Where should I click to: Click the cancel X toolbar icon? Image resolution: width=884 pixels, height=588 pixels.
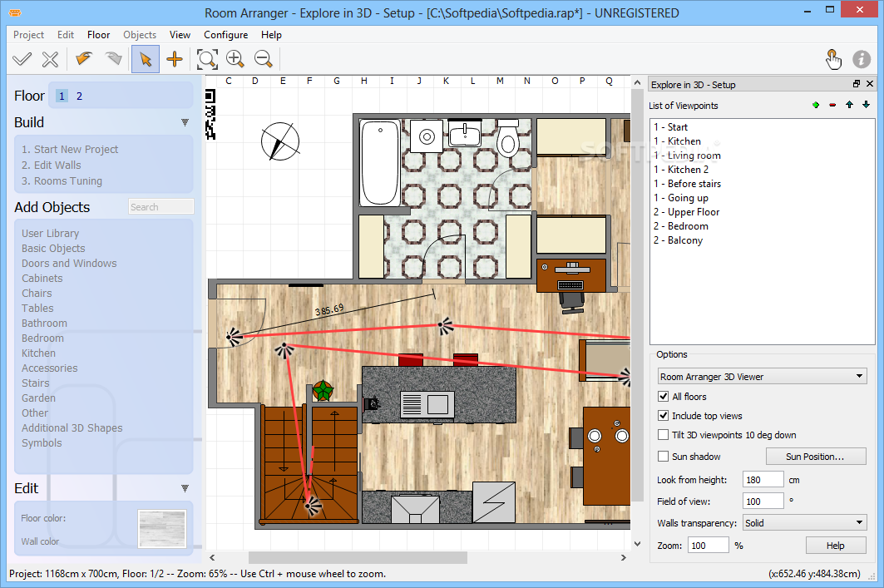pos(50,59)
